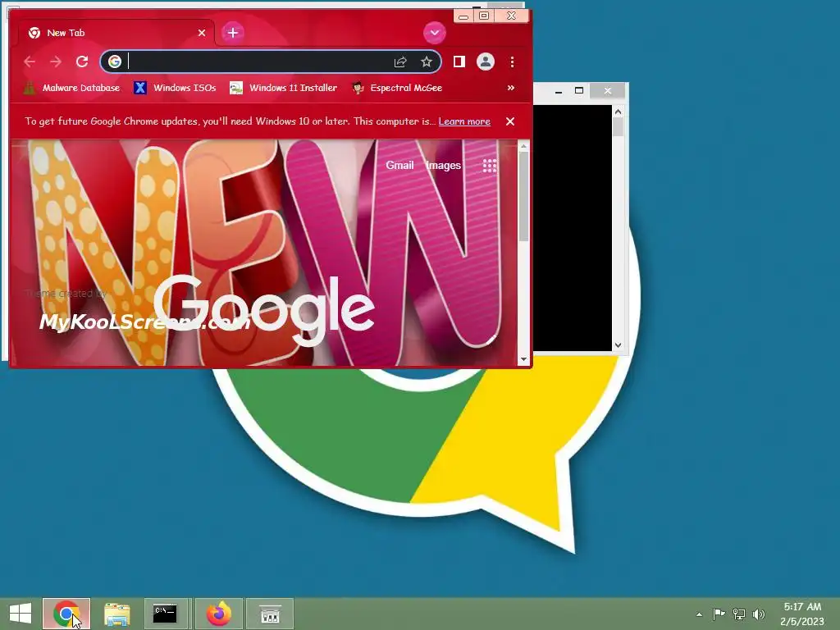
Task: Open the Chrome profile avatar
Action: coord(486,62)
